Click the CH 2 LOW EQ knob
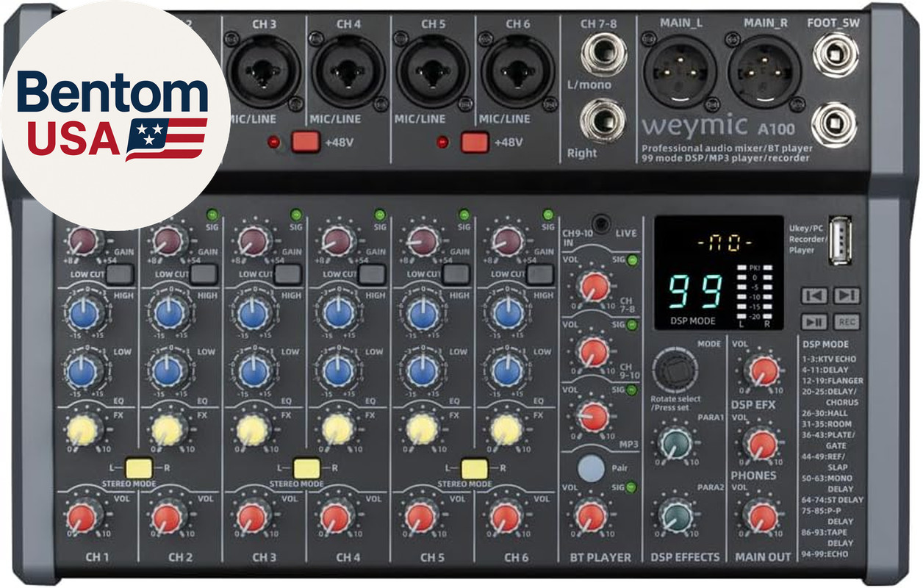 pos(168,372)
